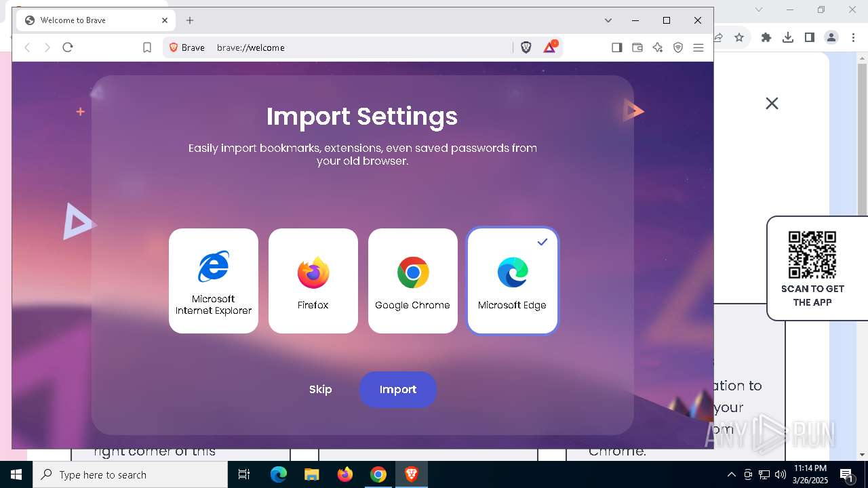Share page icon in Chrome toolbar
Image resolution: width=868 pixels, height=488 pixels.
click(x=719, y=37)
